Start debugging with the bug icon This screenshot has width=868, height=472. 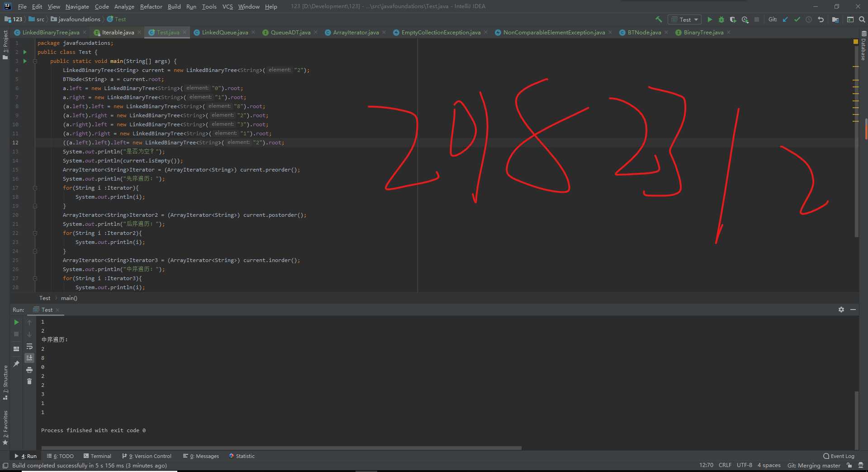[721, 19]
